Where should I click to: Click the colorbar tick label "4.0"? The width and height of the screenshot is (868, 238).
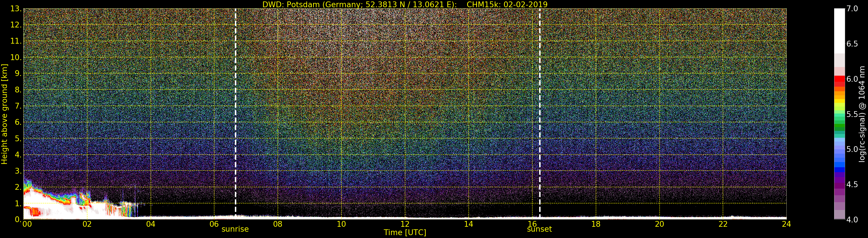click(852, 220)
